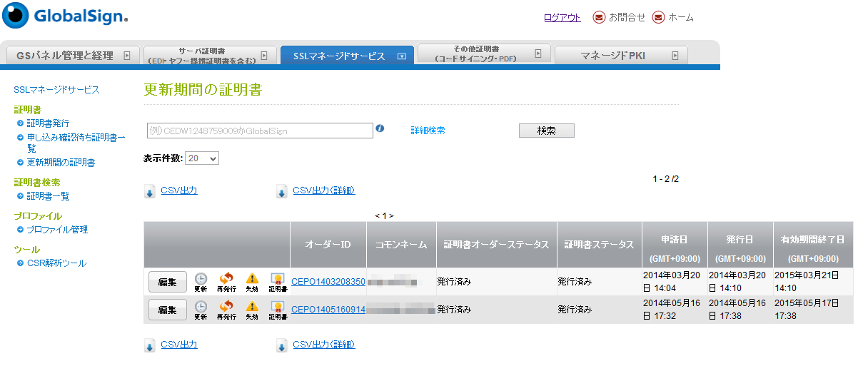Click the ホーム link
868x371 pixels.
tap(680, 18)
